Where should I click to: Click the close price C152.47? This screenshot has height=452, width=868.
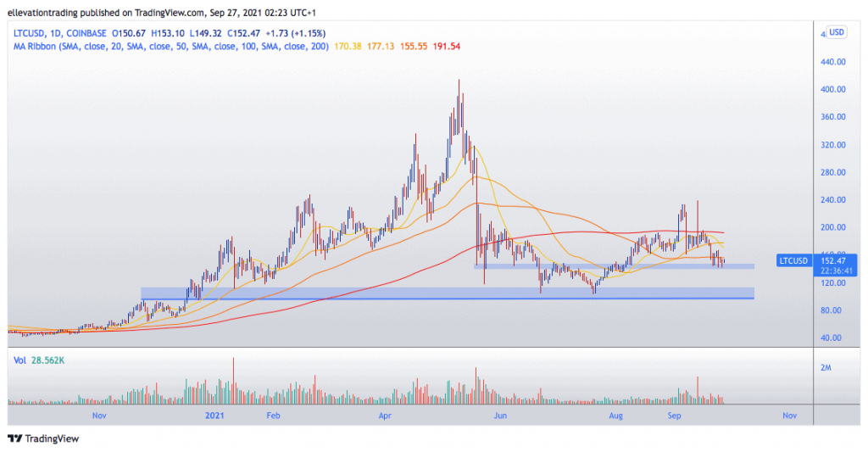pos(243,33)
